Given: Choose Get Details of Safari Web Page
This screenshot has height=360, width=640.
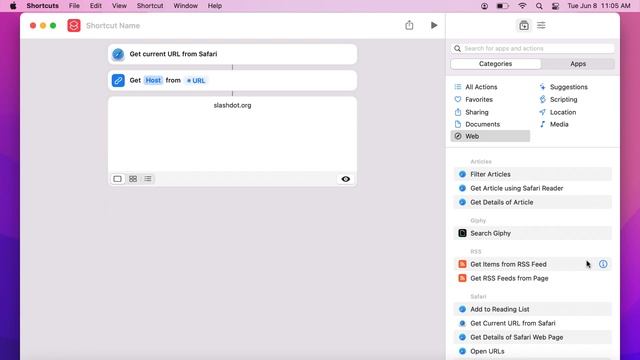Looking at the screenshot, I should click(533, 337).
